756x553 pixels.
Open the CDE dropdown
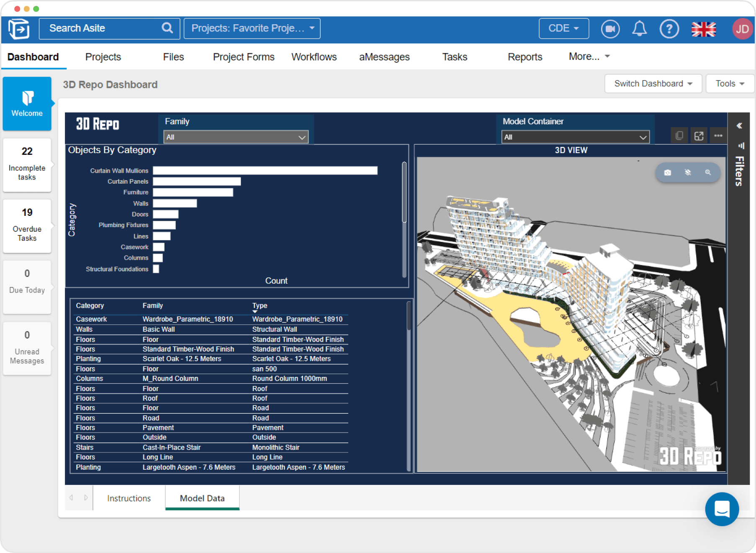564,28
